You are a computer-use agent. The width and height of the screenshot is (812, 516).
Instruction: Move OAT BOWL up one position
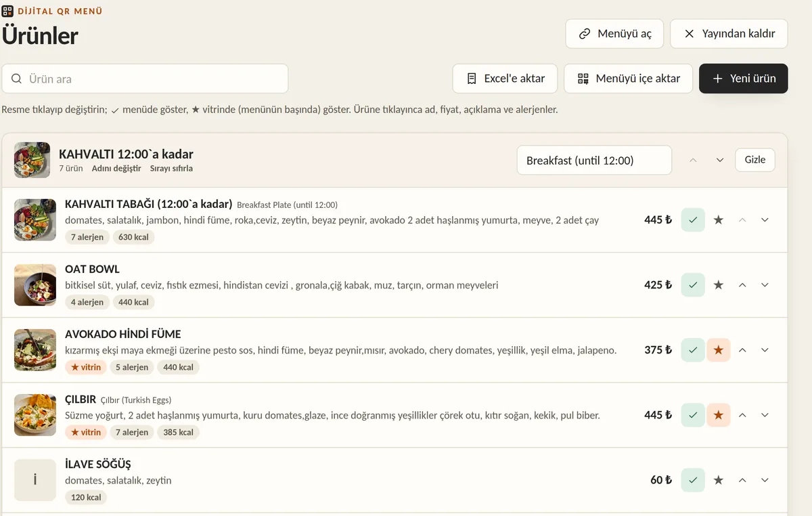point(742,285)
